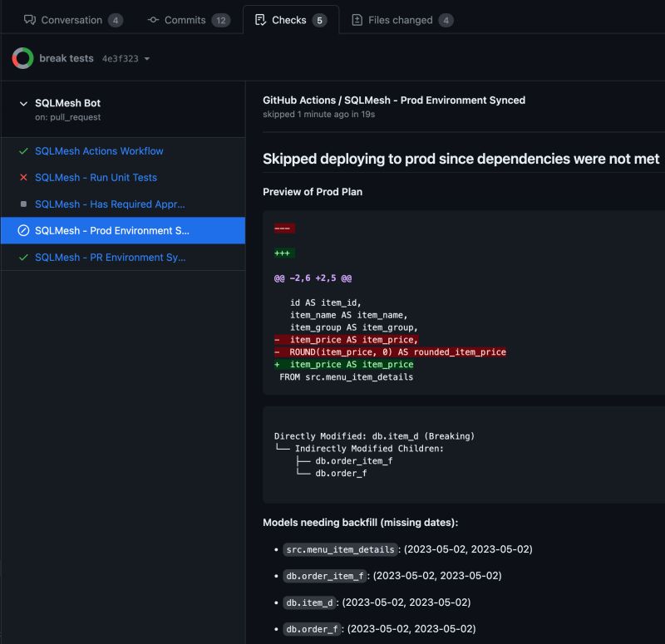Open the SQLMesh - PR Environment Synced check

[x=110, y=258]
